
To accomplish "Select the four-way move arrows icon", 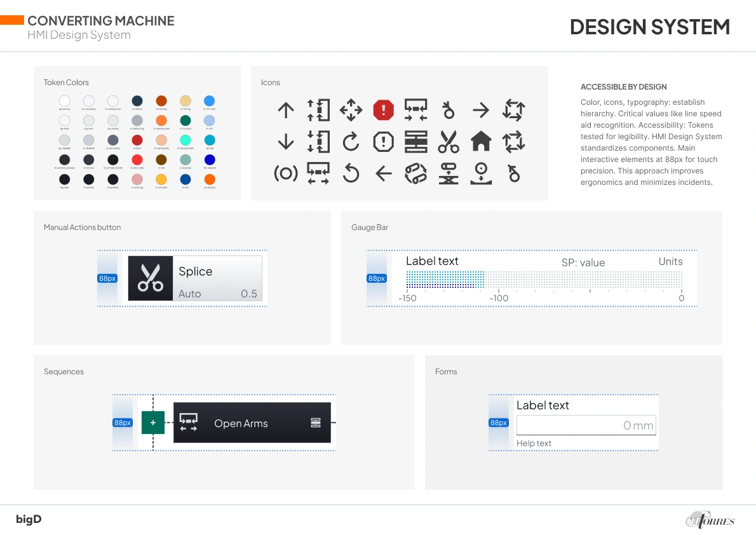I will point(351,110).
